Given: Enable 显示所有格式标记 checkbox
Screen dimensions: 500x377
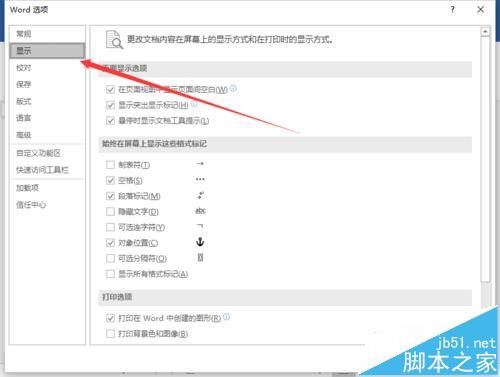Looking at the screenshot, I should 110,274.
